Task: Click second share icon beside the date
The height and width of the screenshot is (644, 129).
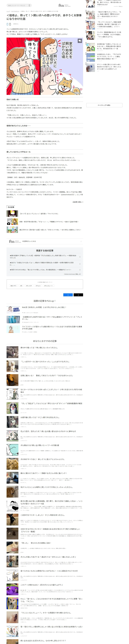Action: click(10, 24)
